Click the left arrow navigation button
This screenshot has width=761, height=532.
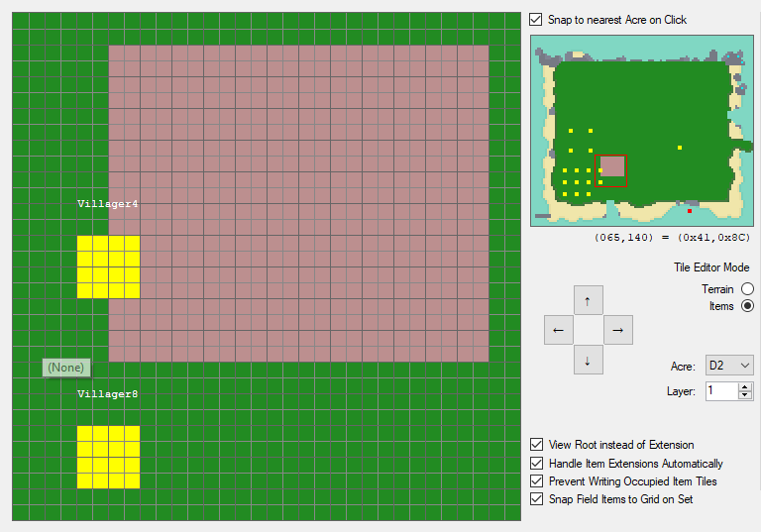click(x=559, y=330)
